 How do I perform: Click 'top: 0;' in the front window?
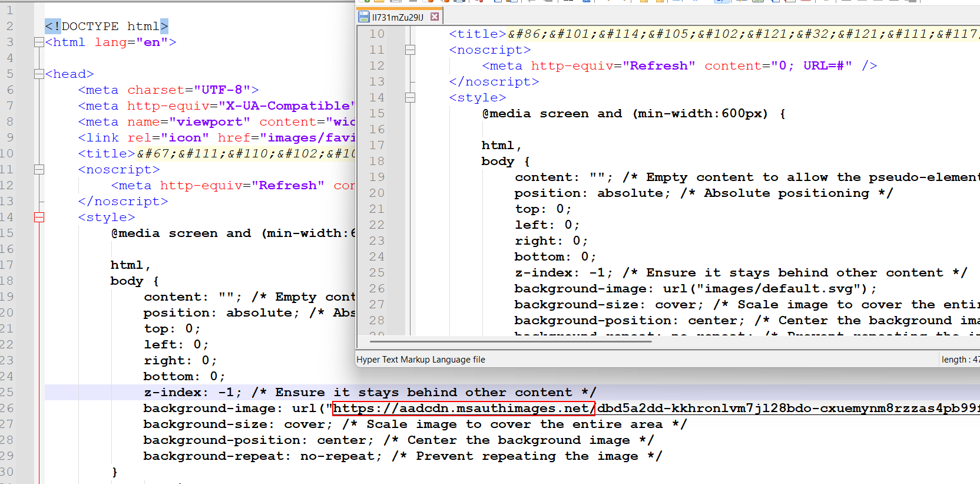543,209
